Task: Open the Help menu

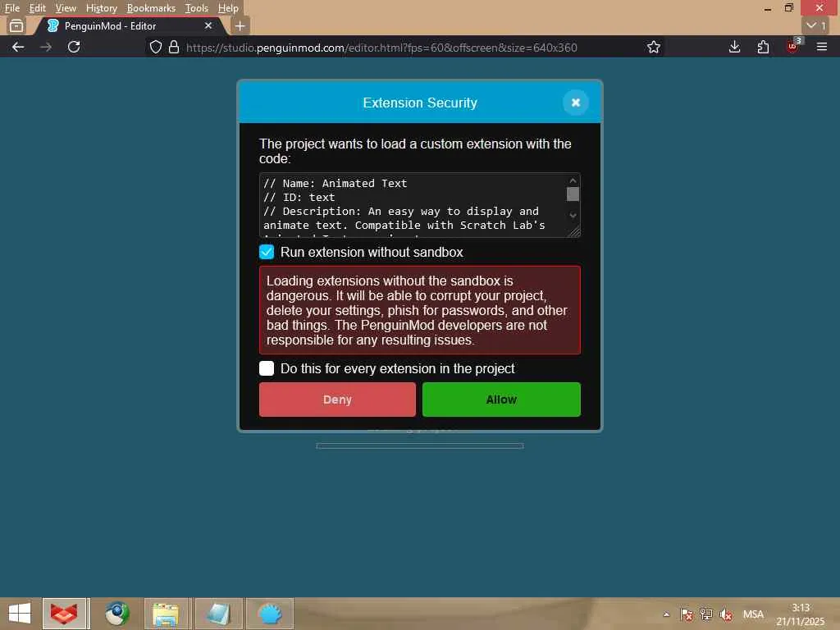Action: 228,8
